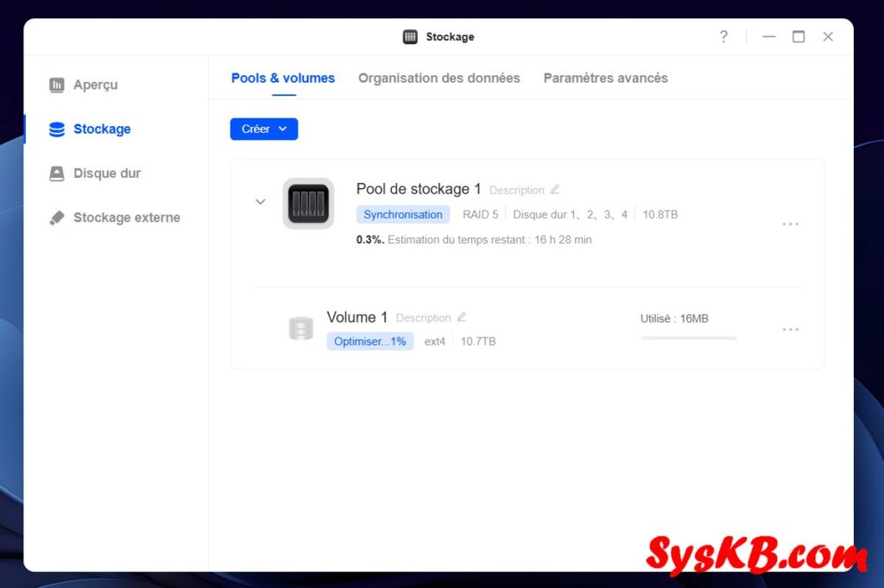The width and height of the screenshot is (884, 588).
Task: Click Pool de stockage 1 Description field
Action: [517, 191]
